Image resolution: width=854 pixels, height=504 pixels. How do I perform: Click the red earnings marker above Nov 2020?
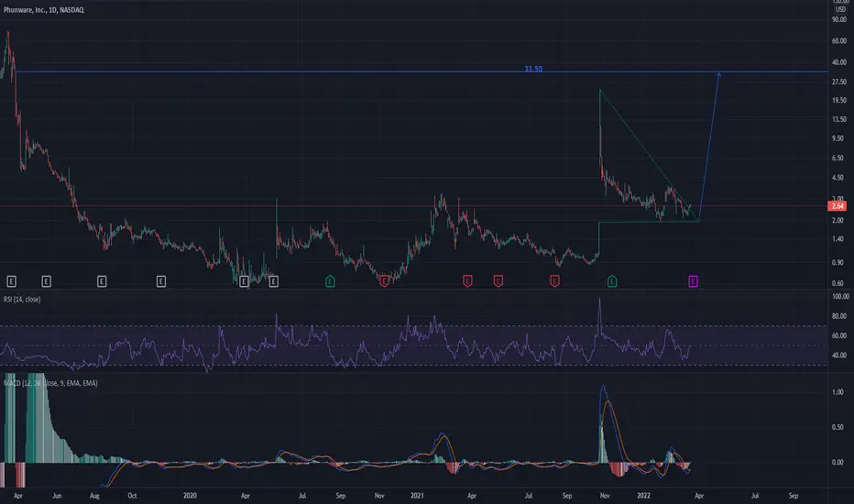click(384, 281)
